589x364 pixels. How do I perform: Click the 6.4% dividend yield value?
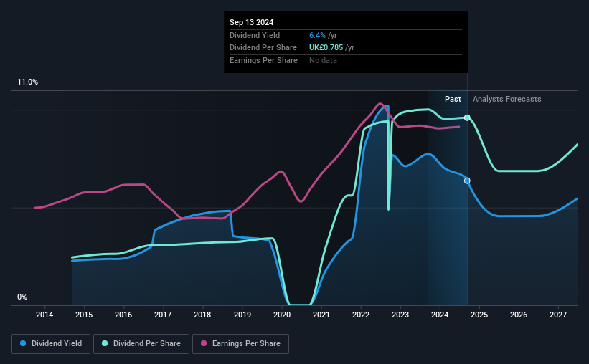point(317,35)
